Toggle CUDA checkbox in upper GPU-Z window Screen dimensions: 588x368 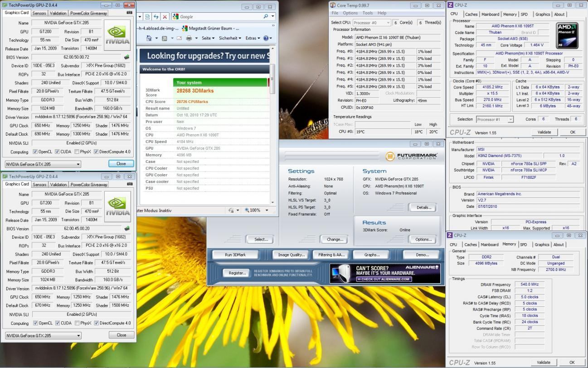click(58, 152)
